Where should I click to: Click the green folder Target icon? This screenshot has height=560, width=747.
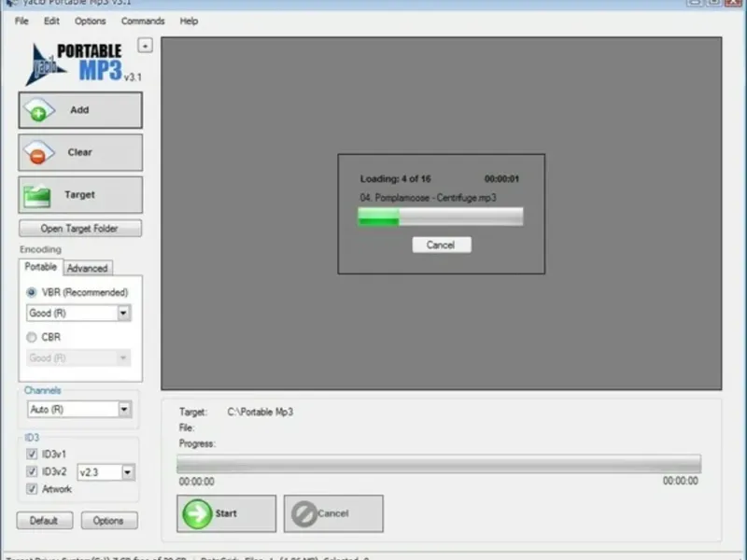click(37, 196)
